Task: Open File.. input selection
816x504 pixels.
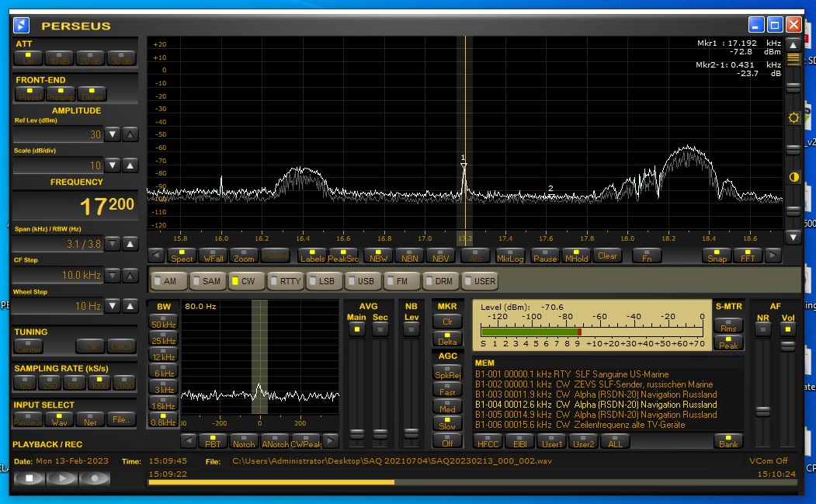Action: click(x=121, y=419)
